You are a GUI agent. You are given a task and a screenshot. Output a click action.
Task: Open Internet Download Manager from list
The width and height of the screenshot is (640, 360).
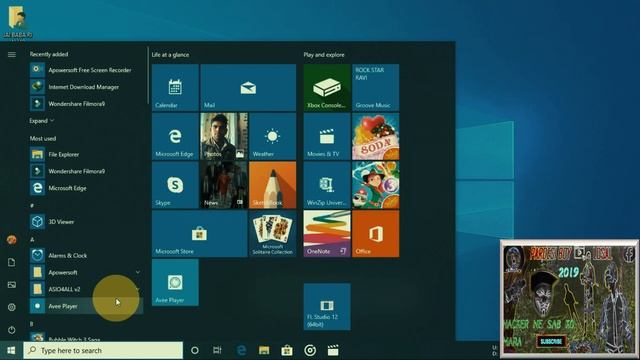coord(86,87)
